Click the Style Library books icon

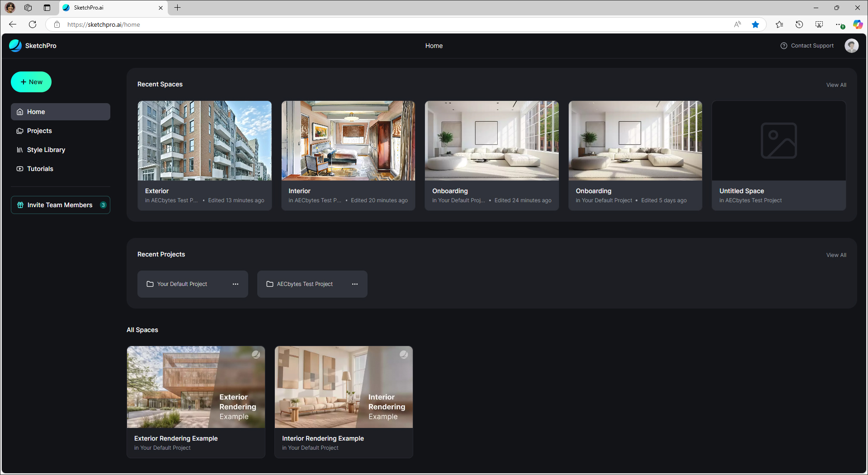(x=20, y=150)
